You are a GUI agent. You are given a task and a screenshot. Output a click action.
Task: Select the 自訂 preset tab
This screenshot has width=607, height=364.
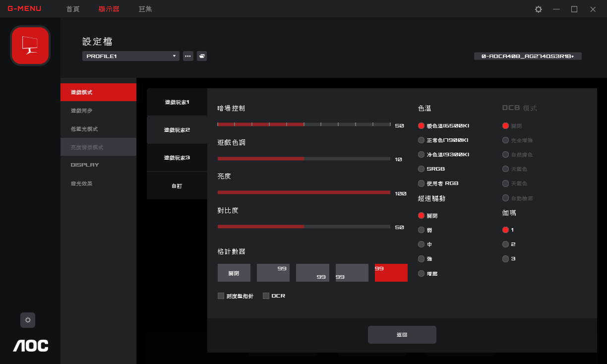pyautogui.click(x=177, y=186)
